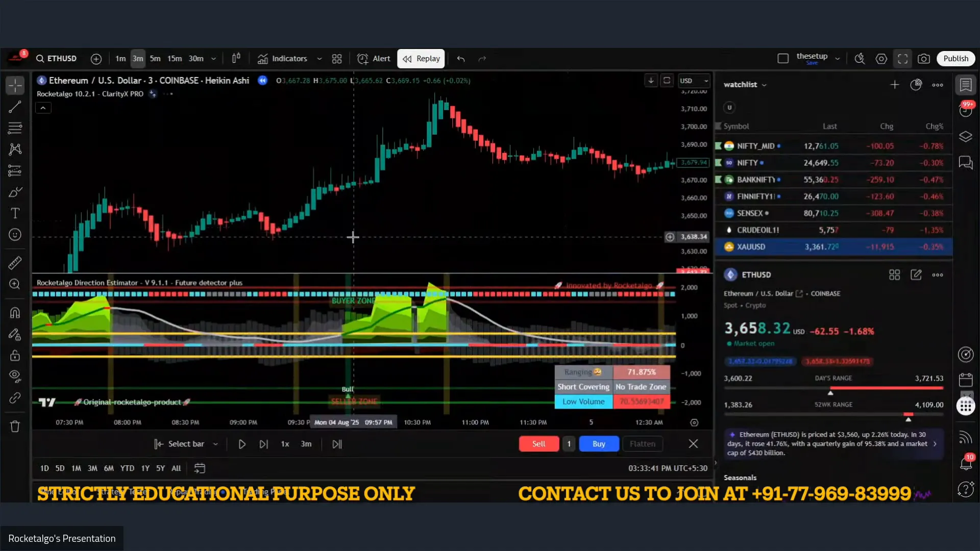Change the replay interval 3m

[x=306, y=444]
